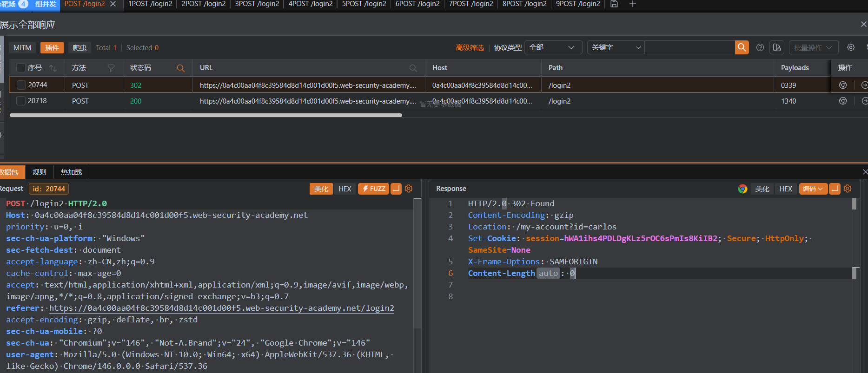Click the table's horizontal scrollbar
The image size is (868, 373).
205,115
